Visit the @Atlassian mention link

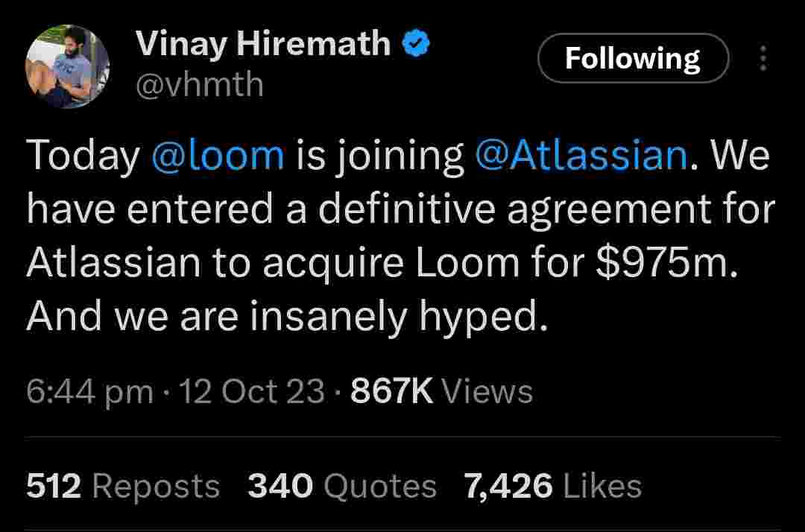pyautogui.click(x=580, y=156)
